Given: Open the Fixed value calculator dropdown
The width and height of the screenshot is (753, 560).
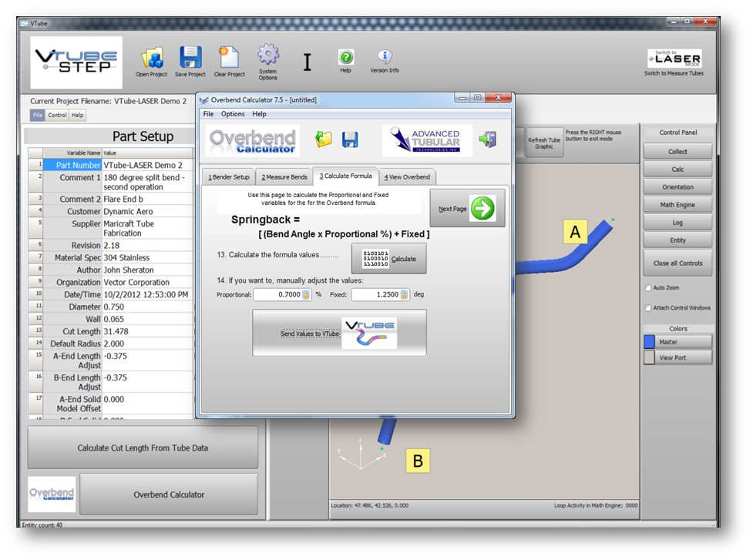Looking at the screenshot, I should (404, 294).
